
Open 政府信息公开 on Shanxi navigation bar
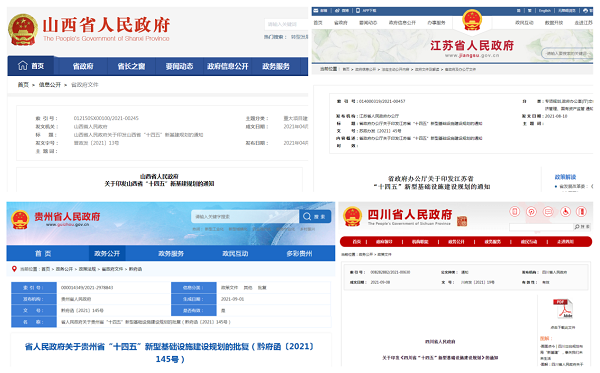[228, 67]
